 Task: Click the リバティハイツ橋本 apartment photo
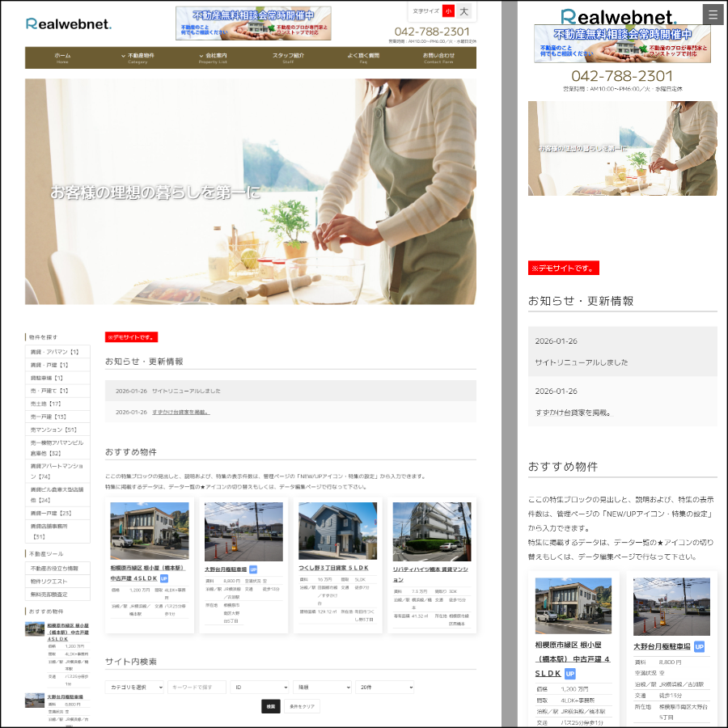(431, 531)
